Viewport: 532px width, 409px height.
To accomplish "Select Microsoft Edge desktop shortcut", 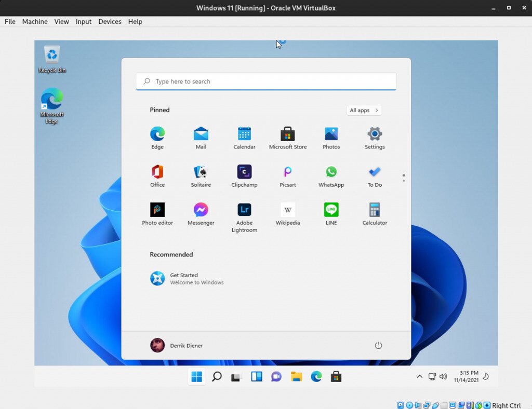I will pyautogui.click(x=52, y=106).
